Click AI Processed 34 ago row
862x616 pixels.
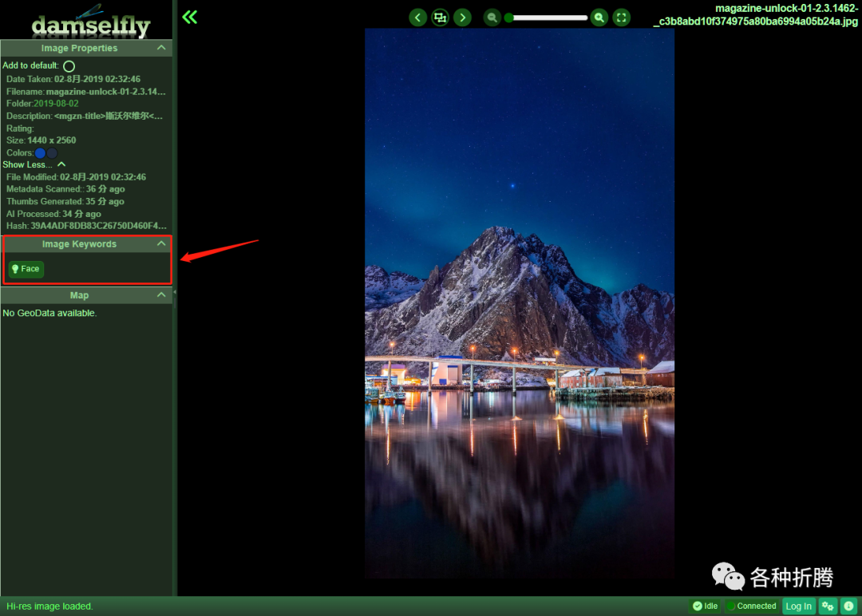tap(53, 214)
